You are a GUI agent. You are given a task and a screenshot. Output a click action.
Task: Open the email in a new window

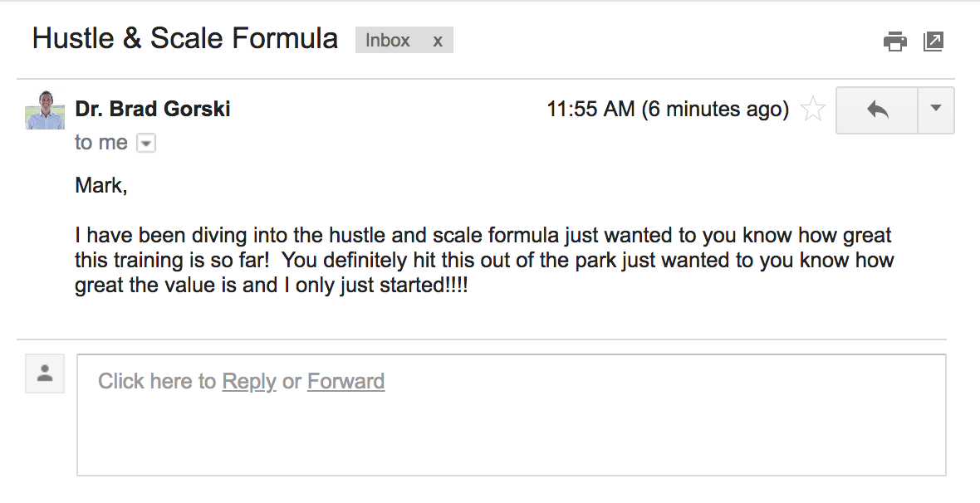(x=933, y=41)
